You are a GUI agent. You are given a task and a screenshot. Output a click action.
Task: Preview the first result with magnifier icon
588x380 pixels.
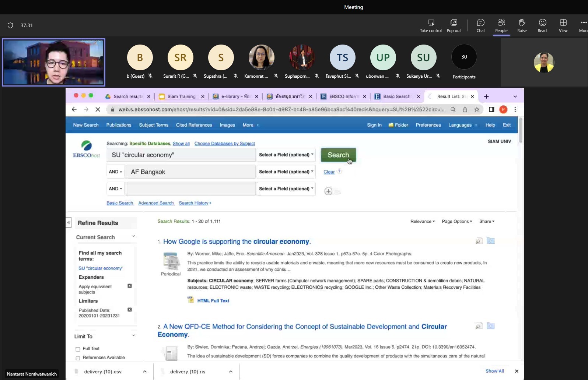tap(479, 241)
